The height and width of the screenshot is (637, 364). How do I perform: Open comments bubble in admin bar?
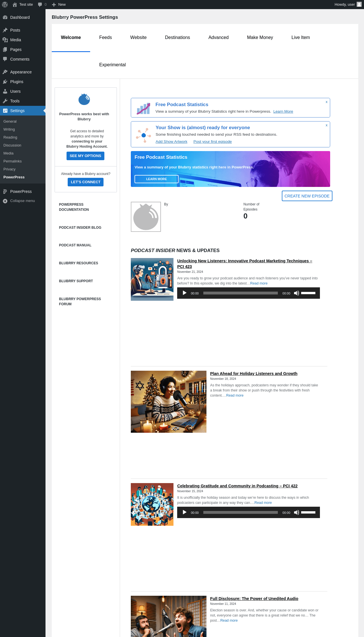click(40, 5)
